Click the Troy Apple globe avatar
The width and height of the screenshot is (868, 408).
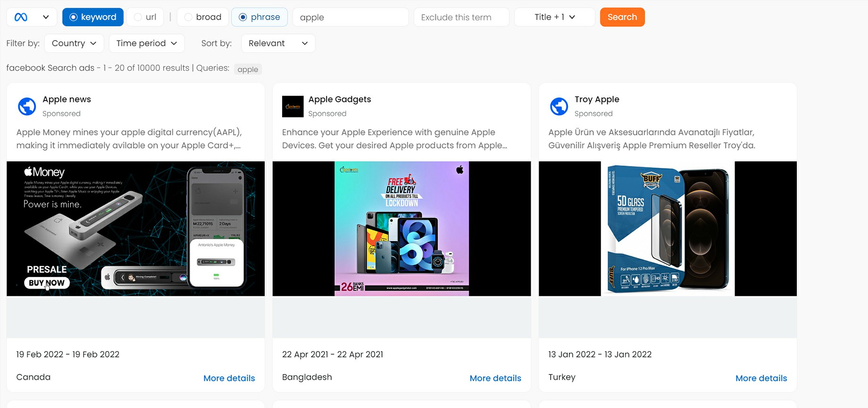coord(559,107)
